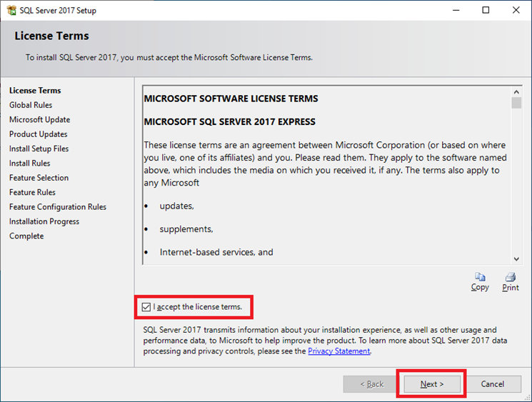
Task: Select Installation Progress step in the sidebar
Action: (44, 221)
